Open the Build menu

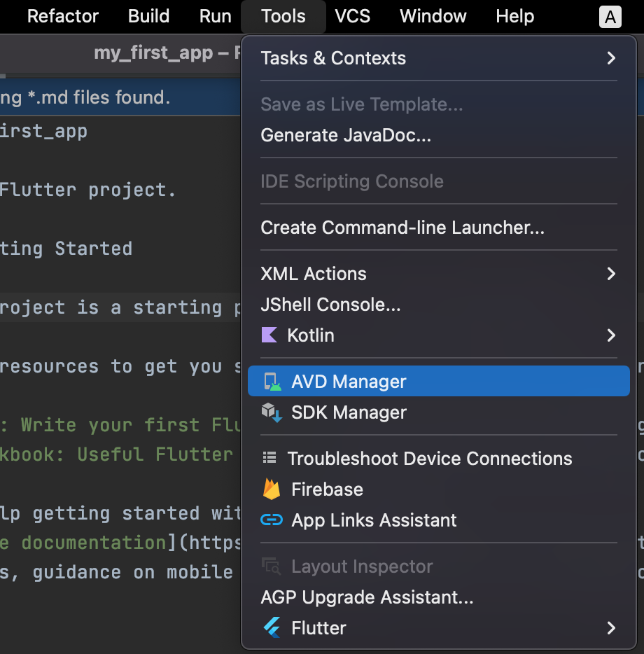point(149,16)
